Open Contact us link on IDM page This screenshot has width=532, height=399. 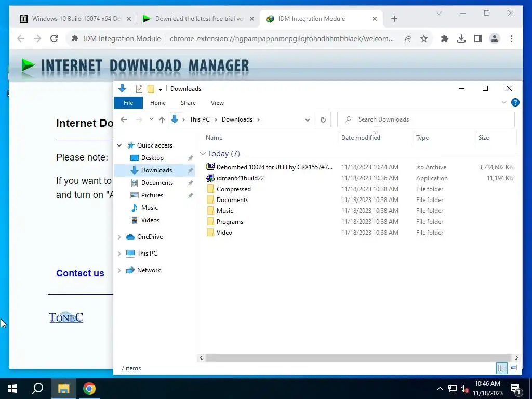80,273
